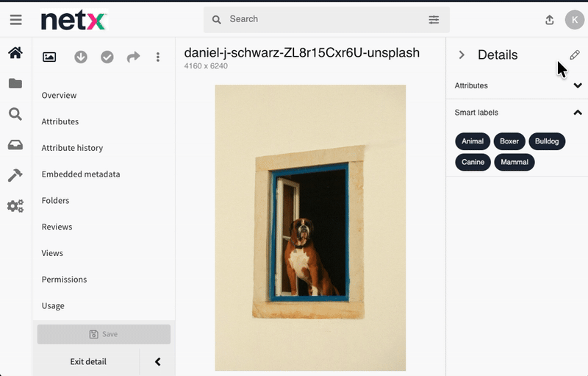Click the checkmark approve icon
This screenshot has width=588, height=376.
107,57
